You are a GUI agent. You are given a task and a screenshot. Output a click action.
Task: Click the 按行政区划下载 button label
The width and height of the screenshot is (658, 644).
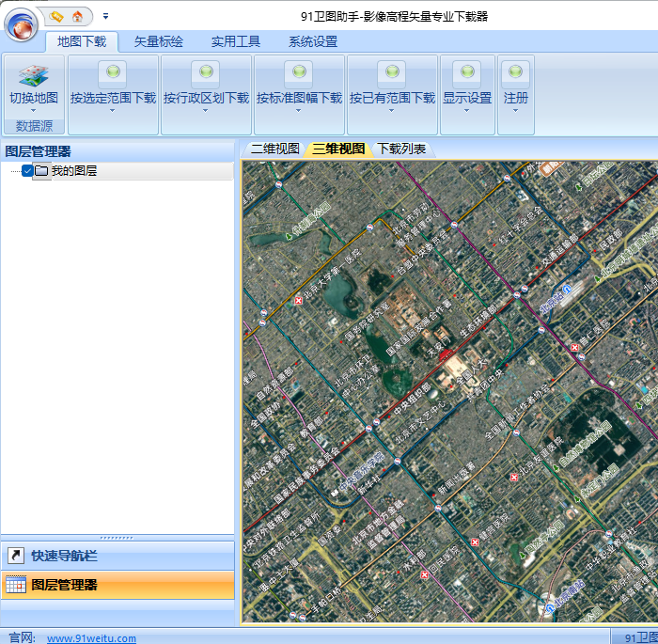206,98
